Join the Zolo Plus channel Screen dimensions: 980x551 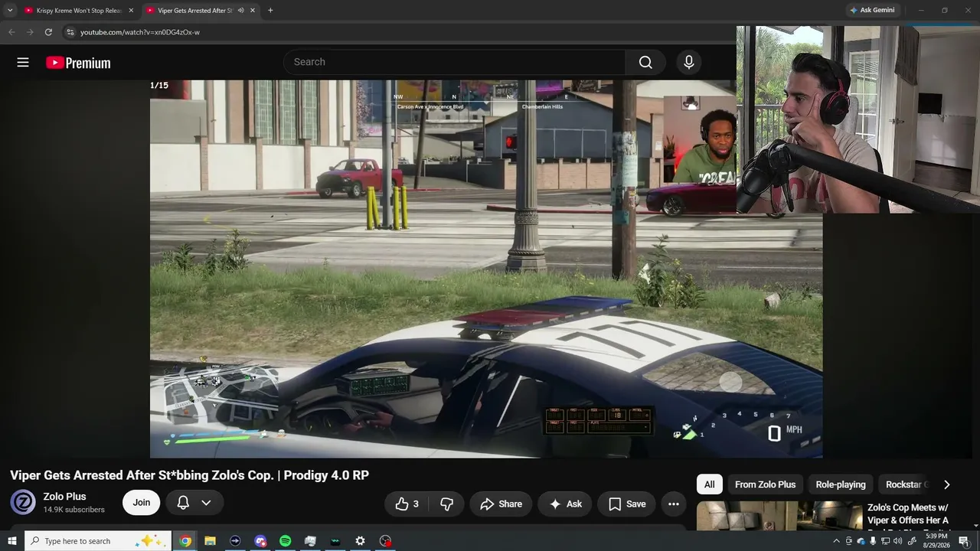[142, 502]
